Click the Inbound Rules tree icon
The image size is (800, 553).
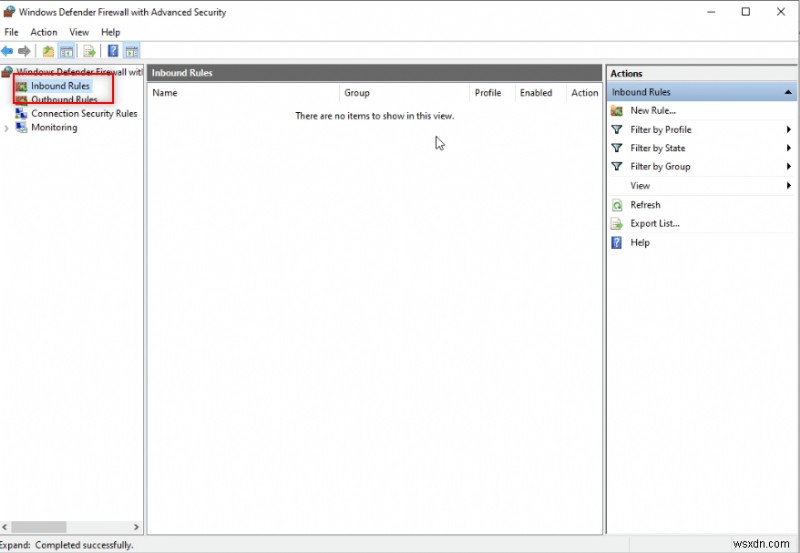(x=21, y=86)
